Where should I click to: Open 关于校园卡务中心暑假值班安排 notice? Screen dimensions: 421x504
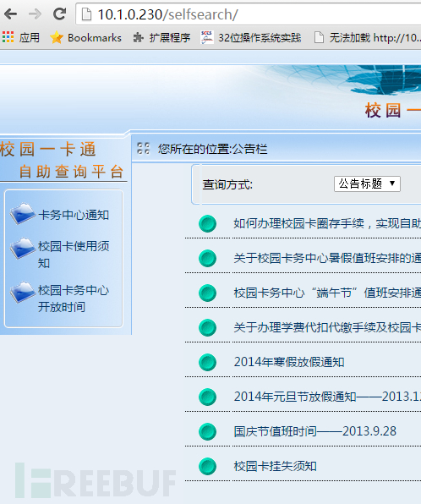327,258
